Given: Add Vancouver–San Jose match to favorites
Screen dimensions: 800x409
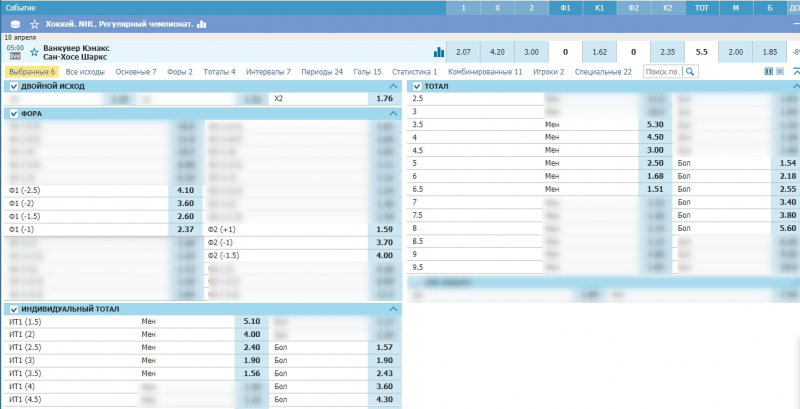Looking at the screenshot, I should click(x=35, y=51).
